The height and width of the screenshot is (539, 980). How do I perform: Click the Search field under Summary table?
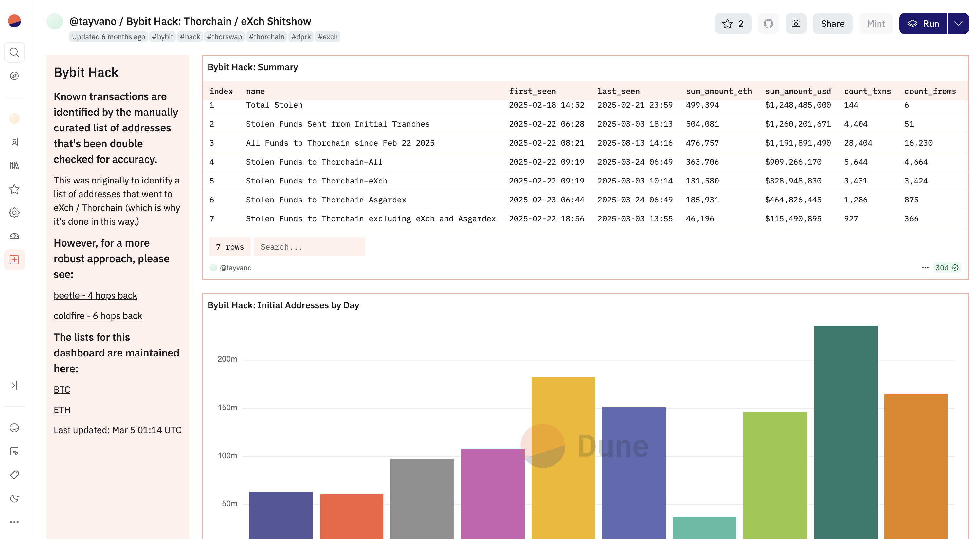click(x=309, y=247)
